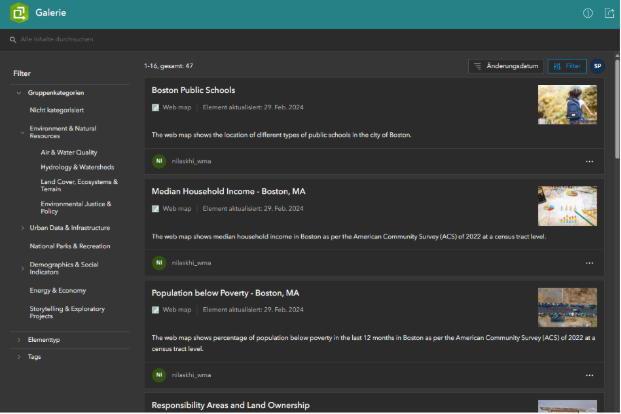
Task: Click the Filter panel heading
Action: tap(22, 74)
